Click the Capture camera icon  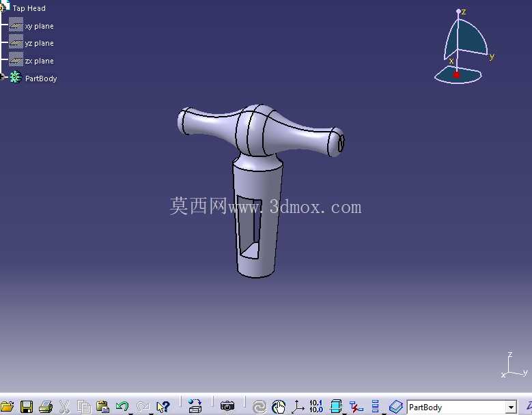click(227, 406)
